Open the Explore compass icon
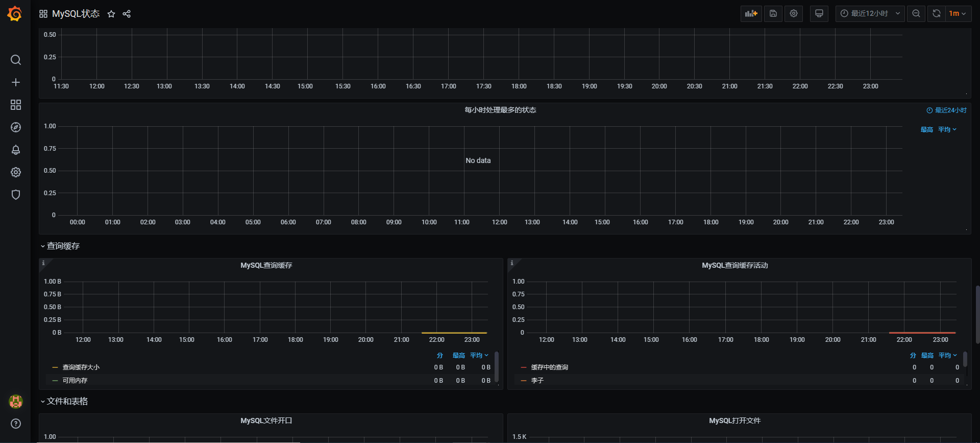 click(x=16, y=127)
